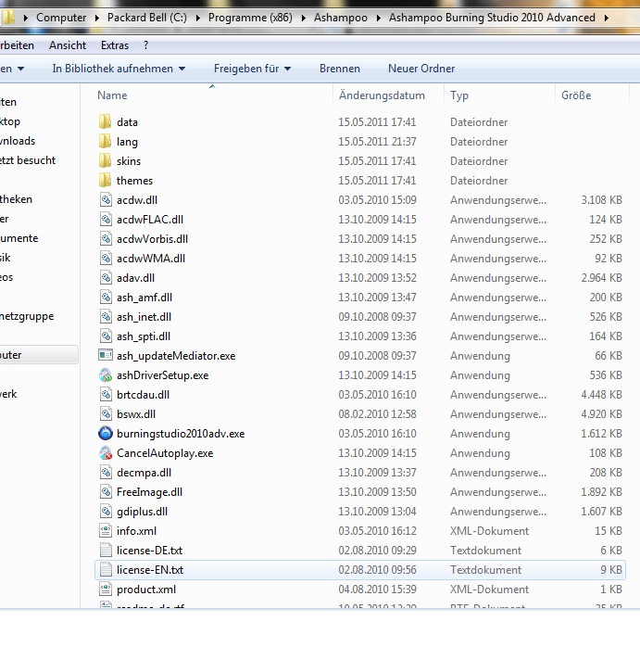
Task: Open the 'Freigeben für' dropdown
Action: [252, 69]
